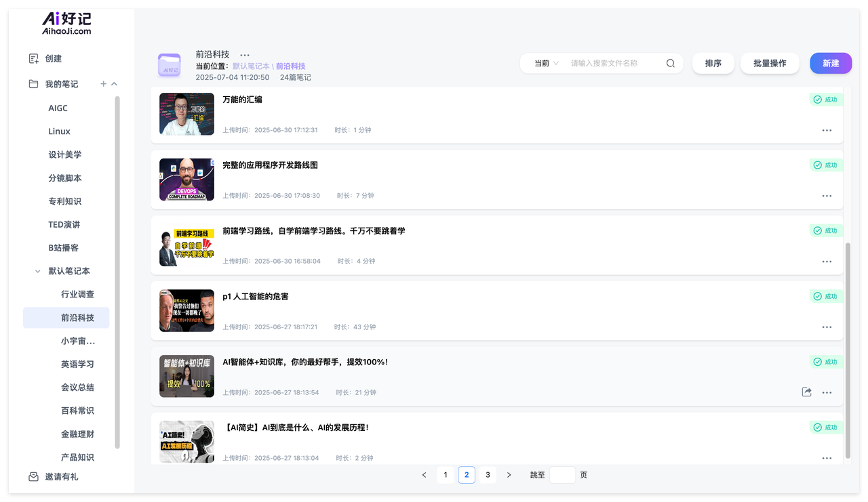
Task: Click the 默认笔记本 breadcrumb link
Action: coord(251,66)
